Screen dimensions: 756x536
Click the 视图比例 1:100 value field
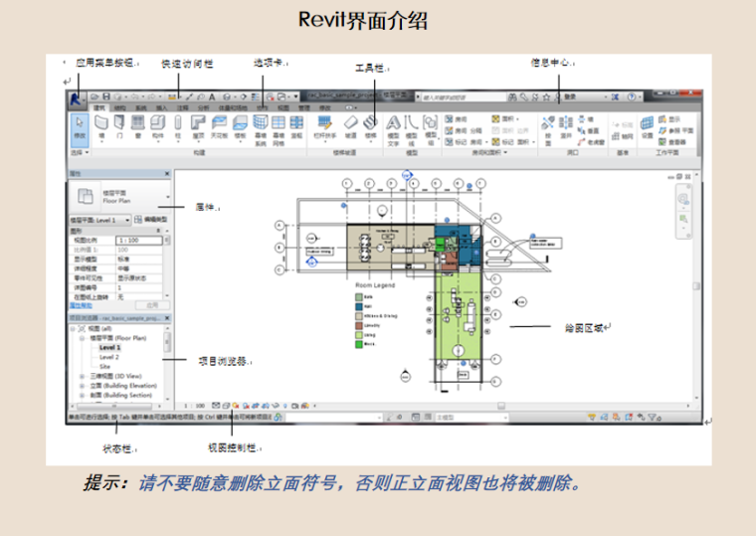click(137, 240)
